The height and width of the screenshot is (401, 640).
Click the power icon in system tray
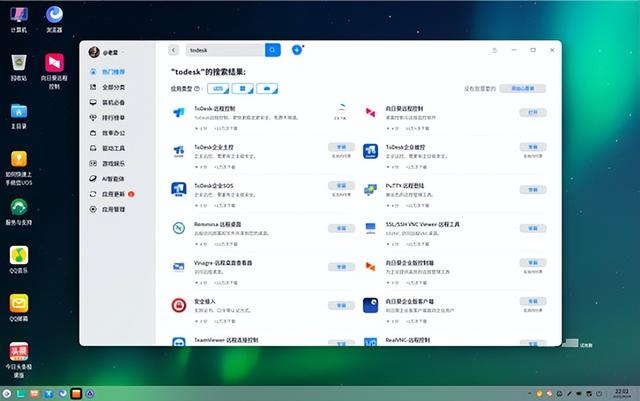pos(599,394)
